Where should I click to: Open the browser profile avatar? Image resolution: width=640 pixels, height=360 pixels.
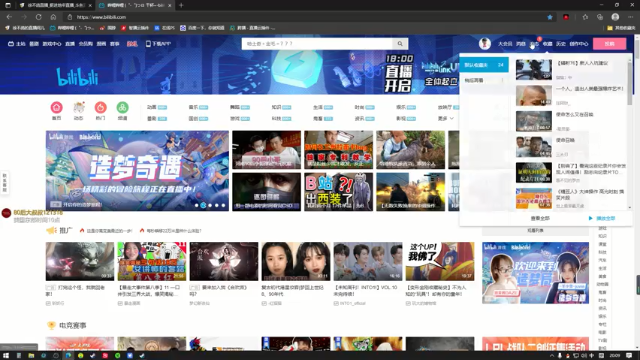click(615, 17)
